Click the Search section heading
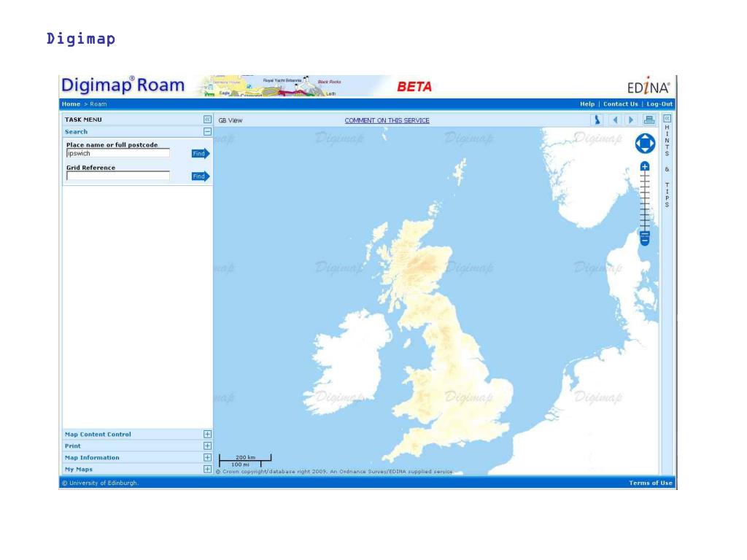 pos(76,132)
